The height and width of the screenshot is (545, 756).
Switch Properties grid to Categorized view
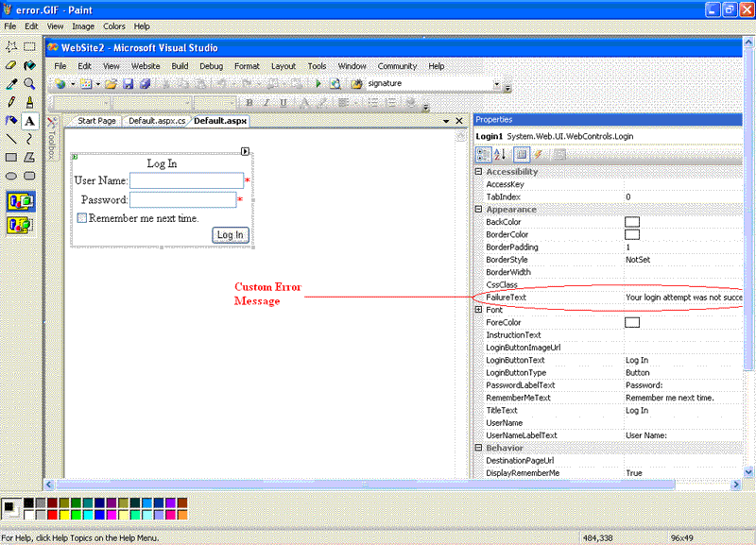[483, 155]
